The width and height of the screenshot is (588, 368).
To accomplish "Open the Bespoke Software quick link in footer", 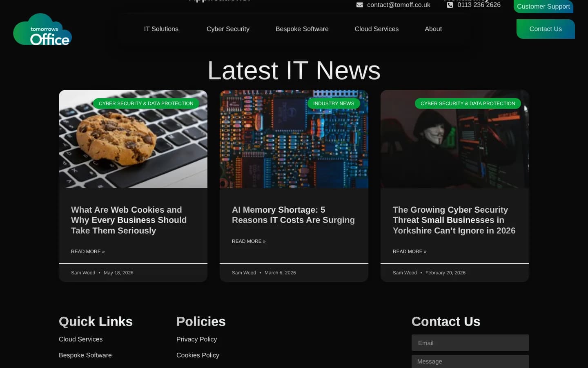I will point(85,355).
